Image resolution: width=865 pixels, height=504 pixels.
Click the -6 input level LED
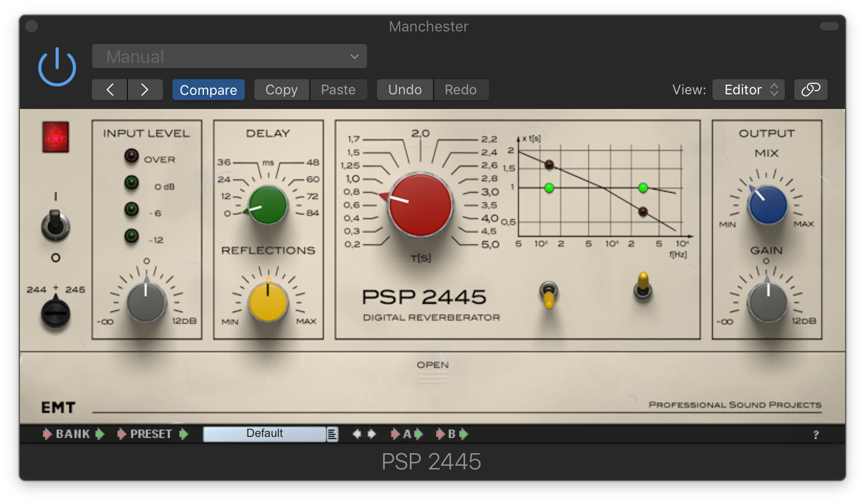(x=131, y=209)
